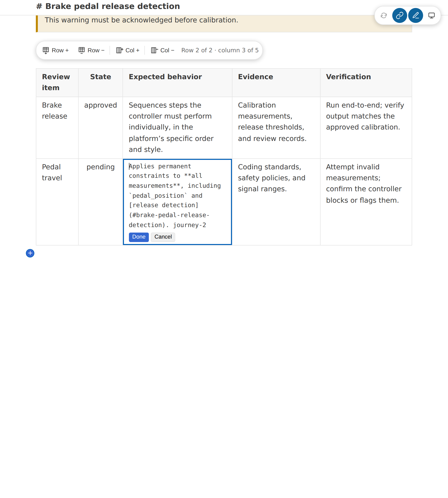Click the 'approved' state cell
This screenshot has width=448, height=498.
(101, 127)
